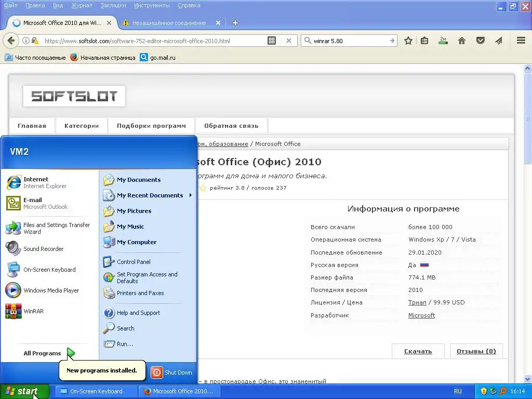The height and width of the screenshot is (399, 532).
Task: Switch to On-Screen Keyboard taskbar button
Action: coord(96,391)
